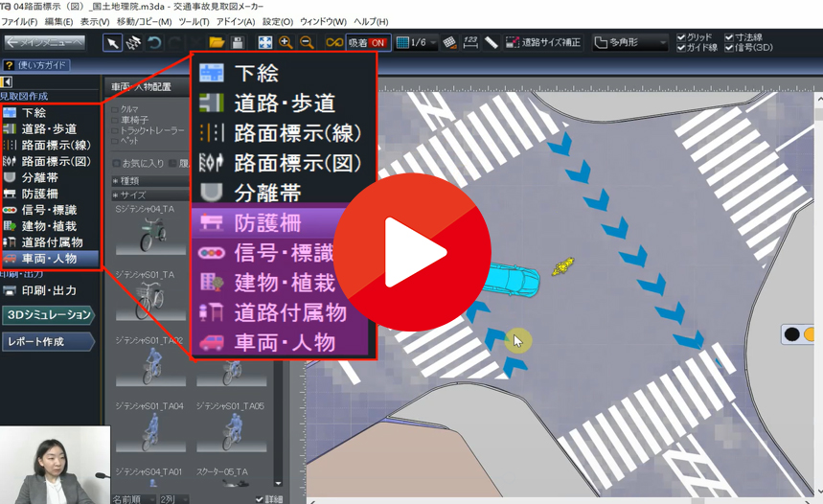Click the fit-to-screen view icon
This screenshot has height=504, width=823.
265,43
